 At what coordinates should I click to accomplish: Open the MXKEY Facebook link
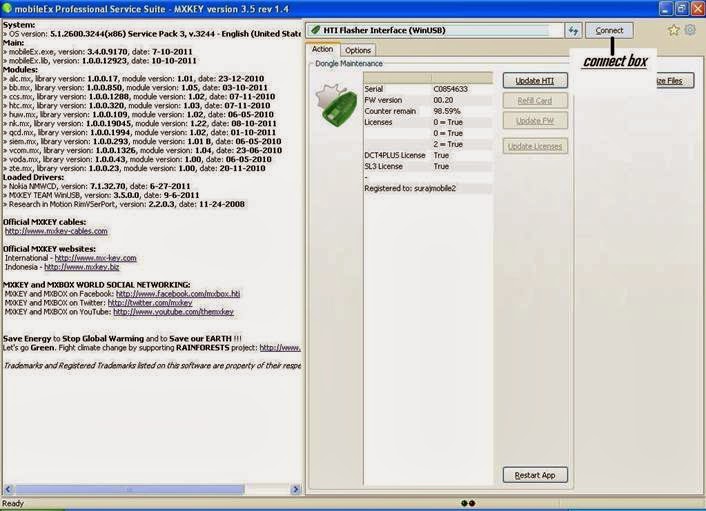coord(178,294)
